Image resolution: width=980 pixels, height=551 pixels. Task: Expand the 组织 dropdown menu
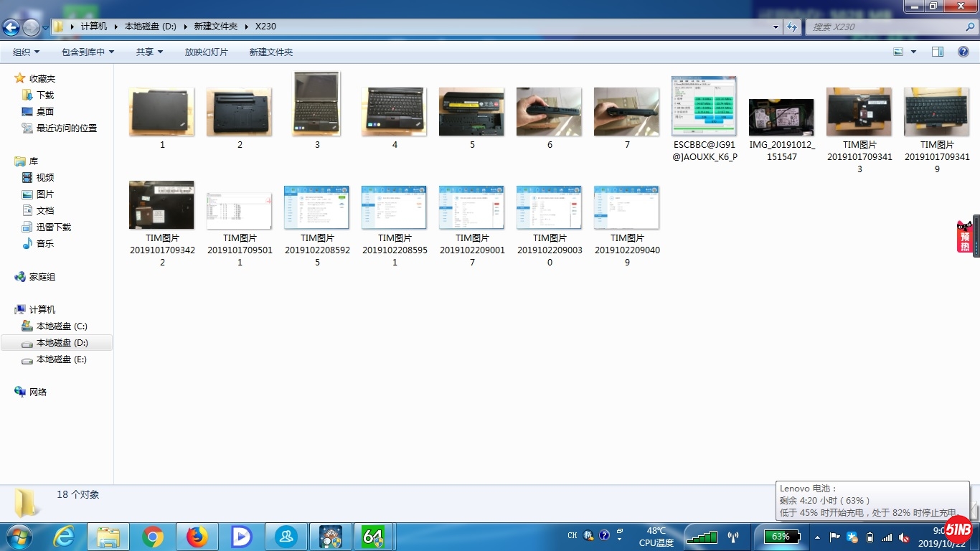pos(26,52)
